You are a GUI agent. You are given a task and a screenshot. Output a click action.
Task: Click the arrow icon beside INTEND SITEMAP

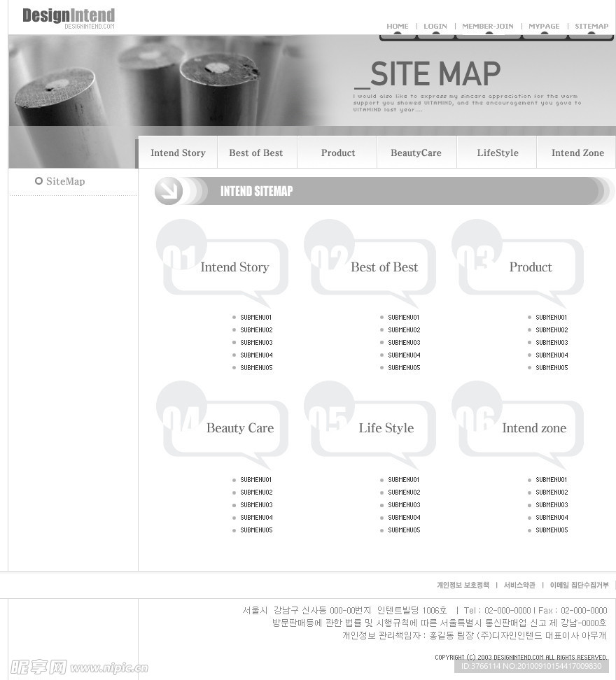click(x=169, y=191)
